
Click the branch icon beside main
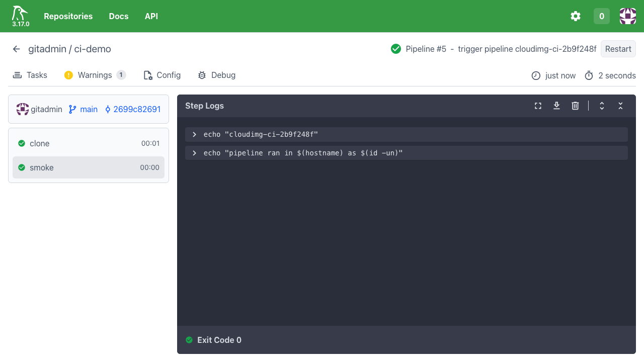coord(72,109)
